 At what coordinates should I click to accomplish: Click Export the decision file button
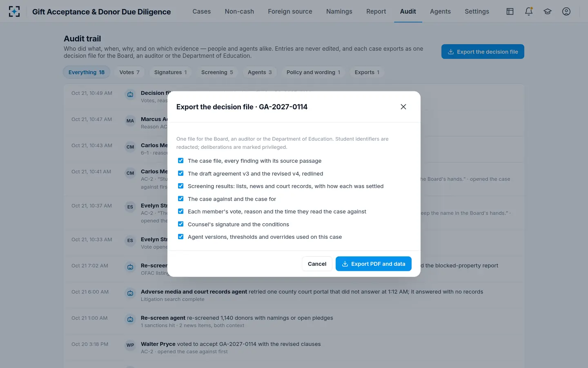pyautogui.click(x=483, y=52)
